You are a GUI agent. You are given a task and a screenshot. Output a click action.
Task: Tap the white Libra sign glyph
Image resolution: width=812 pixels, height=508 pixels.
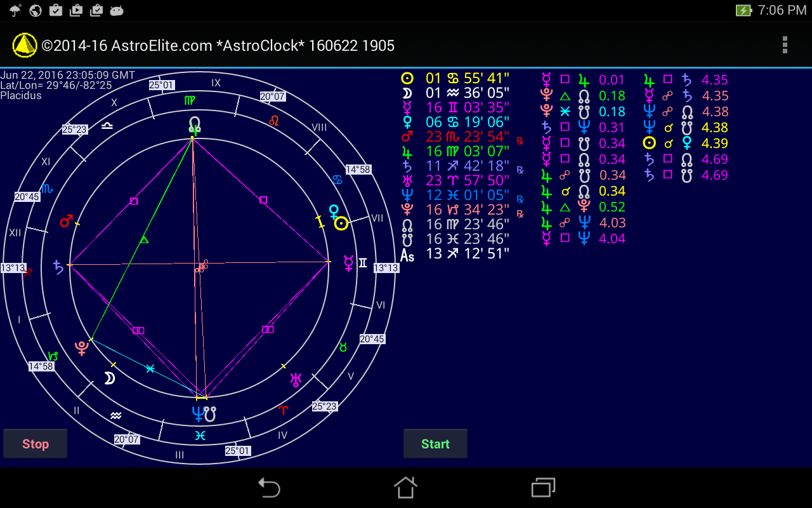(x=107, y=126)
